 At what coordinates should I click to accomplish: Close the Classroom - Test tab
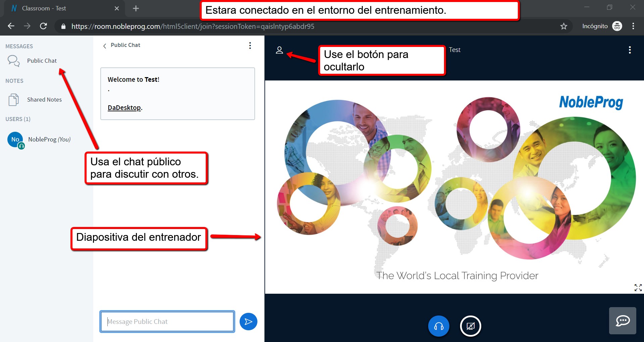(116, 8)
